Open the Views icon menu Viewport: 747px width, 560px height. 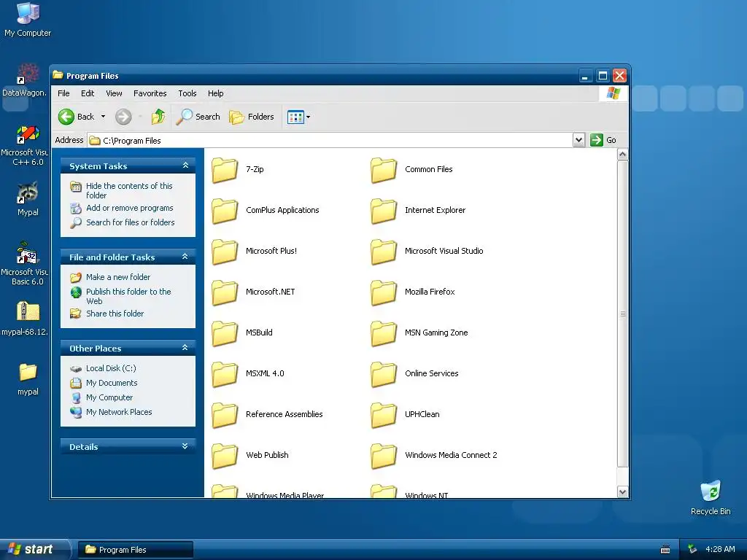pyautogui.click(x=295, y=117)
